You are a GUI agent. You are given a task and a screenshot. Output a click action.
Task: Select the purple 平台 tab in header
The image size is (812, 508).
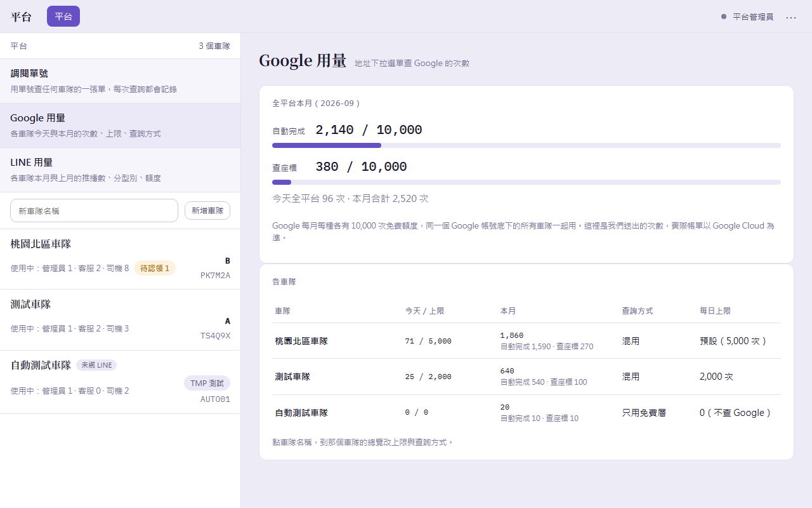tap(63, 17)
